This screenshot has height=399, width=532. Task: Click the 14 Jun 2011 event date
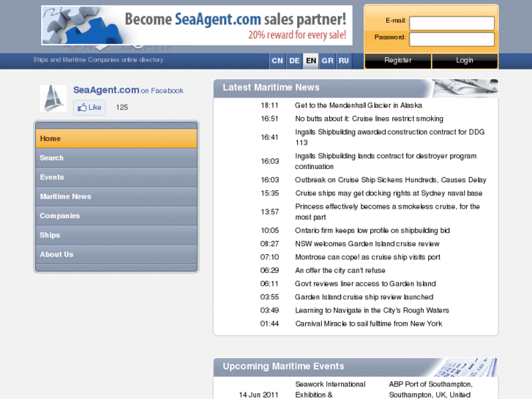tap(258, 395)
